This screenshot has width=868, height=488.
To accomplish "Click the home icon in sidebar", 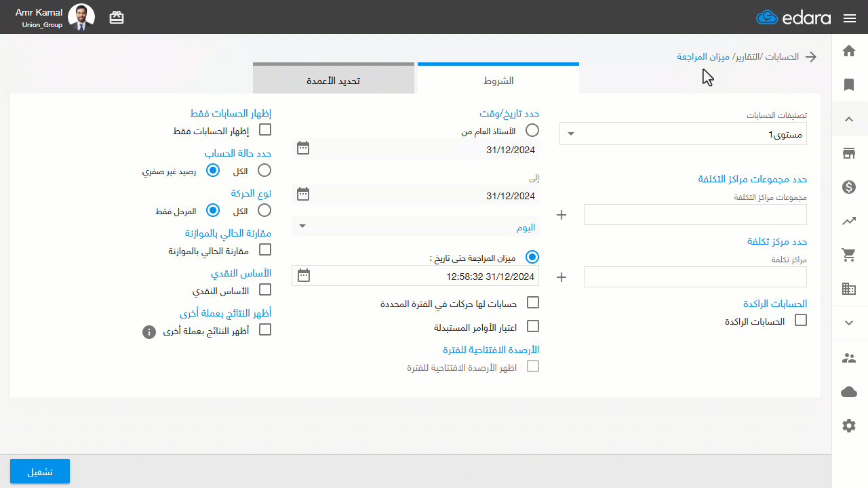I will click(849, 51).
